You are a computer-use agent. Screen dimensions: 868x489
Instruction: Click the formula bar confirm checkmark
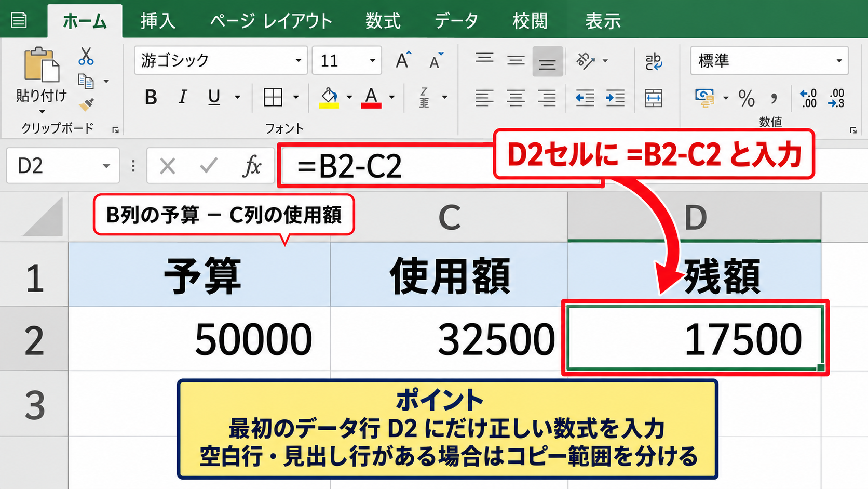coord(209,166)
